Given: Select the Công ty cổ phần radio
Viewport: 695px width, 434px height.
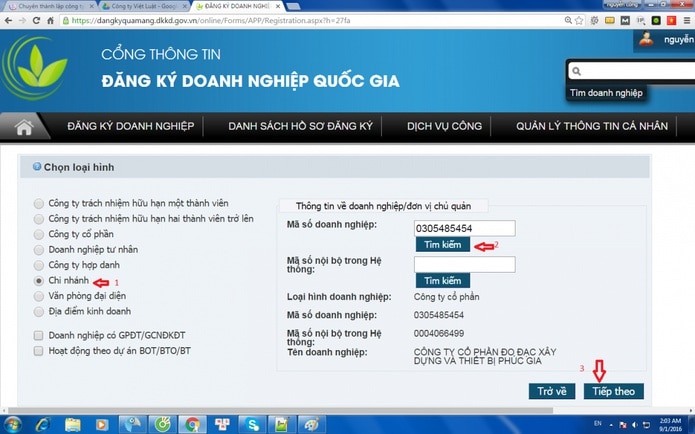Looking at the screenshot, I should [39, 235].
